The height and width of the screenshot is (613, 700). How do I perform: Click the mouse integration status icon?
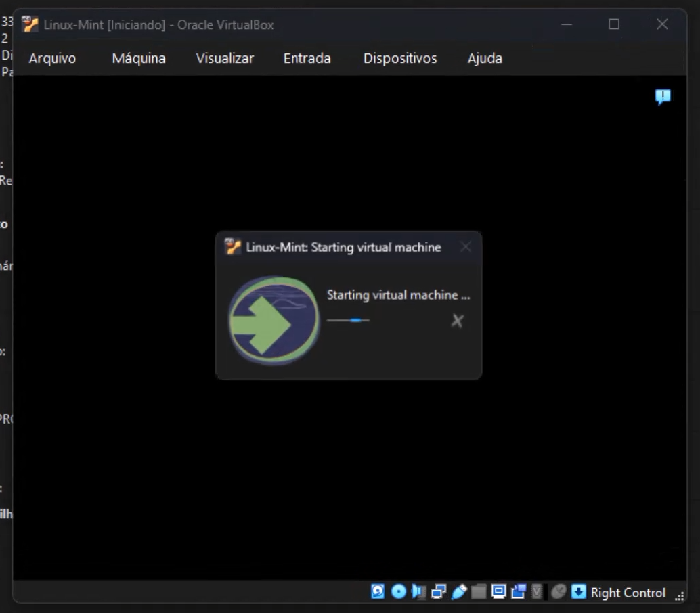pyautogui.click(x=558, y=591)
